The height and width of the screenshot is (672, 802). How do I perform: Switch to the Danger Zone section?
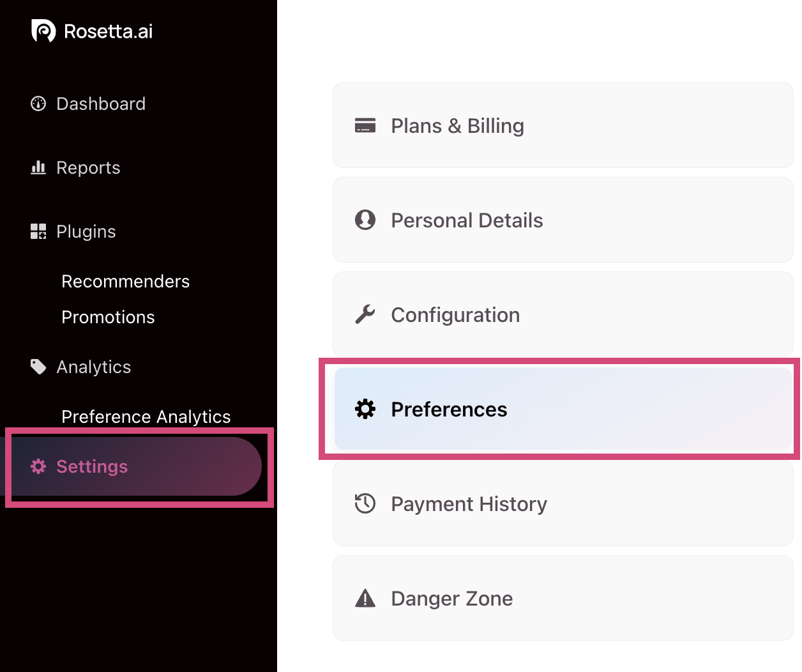562,598
